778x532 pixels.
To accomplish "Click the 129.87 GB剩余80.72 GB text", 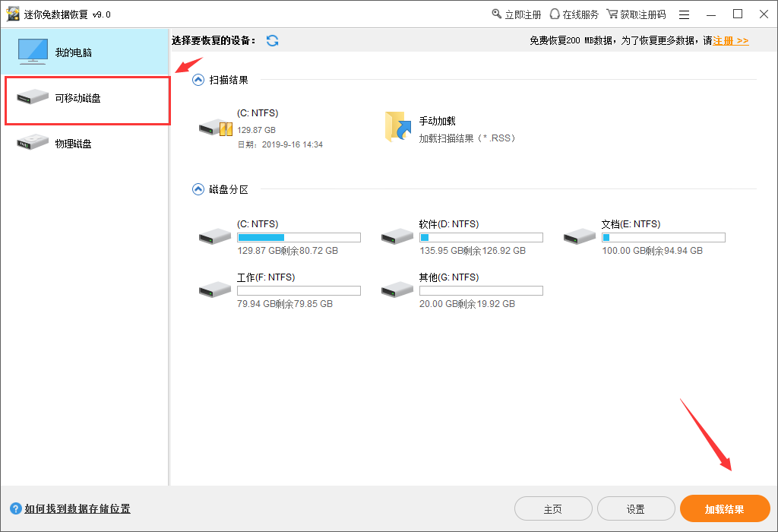I will click(x=288, y=251).
